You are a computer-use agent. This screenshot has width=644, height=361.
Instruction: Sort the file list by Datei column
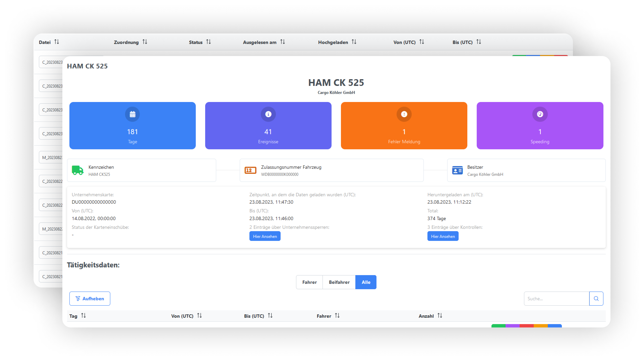(57, 42)
